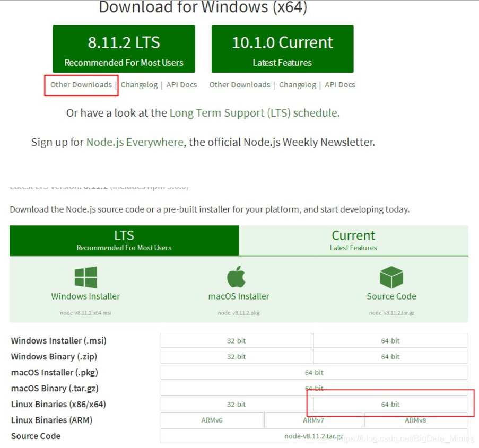The height and width of the screenshot is (448, 479).
Task: Open Other Downloads under 8.11.2 LTS
Action: (x=81, y=85)
